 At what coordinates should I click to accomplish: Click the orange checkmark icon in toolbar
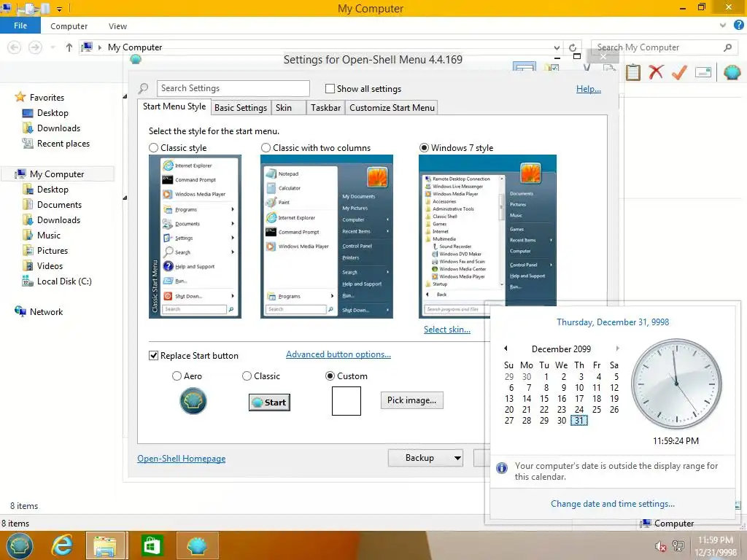tap(679, 72)
